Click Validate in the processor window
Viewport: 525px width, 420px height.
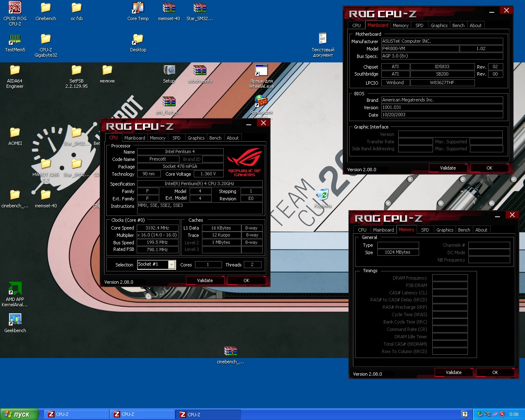[x=205, y=280]
